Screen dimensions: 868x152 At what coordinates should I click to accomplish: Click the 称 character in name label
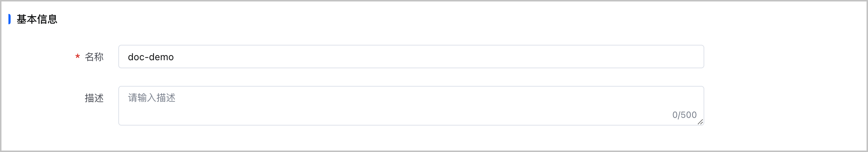[x=99, y=57]
